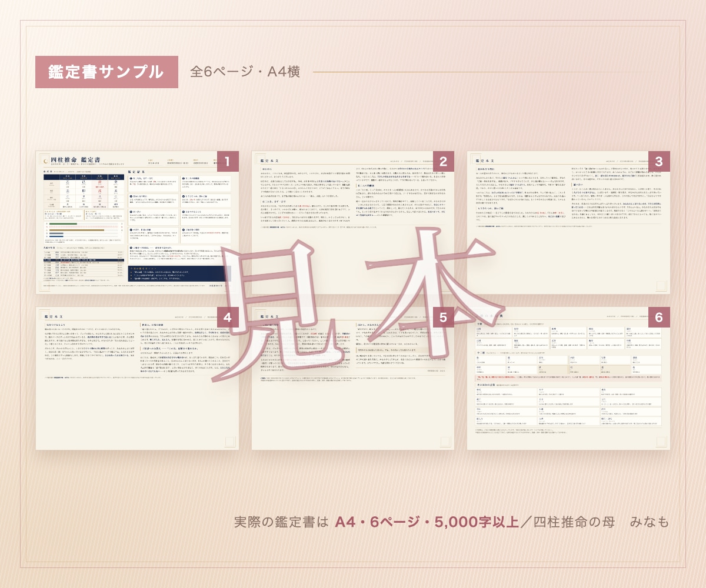Click the number 1 page badge

coord(228,162)
